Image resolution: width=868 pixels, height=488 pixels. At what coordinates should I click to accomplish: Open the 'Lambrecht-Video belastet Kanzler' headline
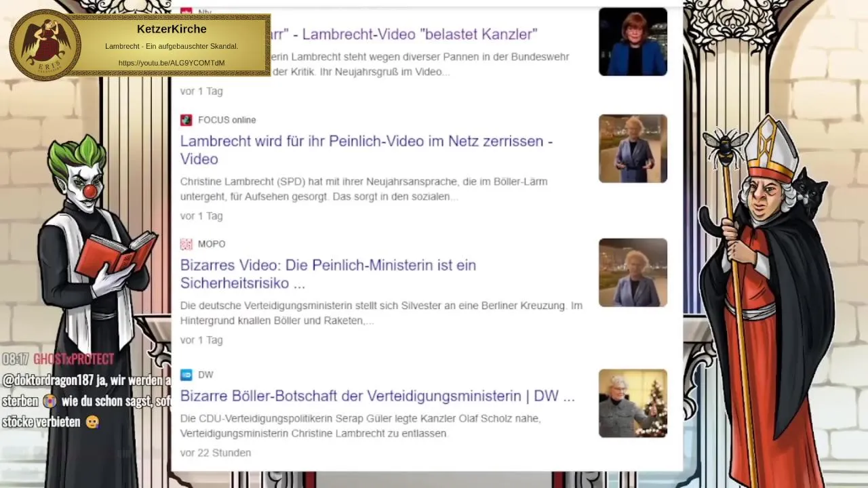click(404, 34)
